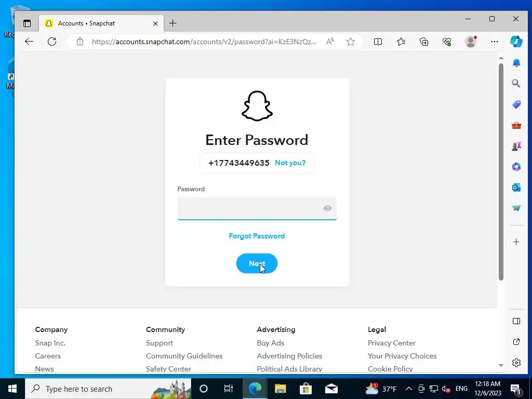Open Political Ads Library link
The height and width of the screenshot is (399, 532).
coord(289,369)
